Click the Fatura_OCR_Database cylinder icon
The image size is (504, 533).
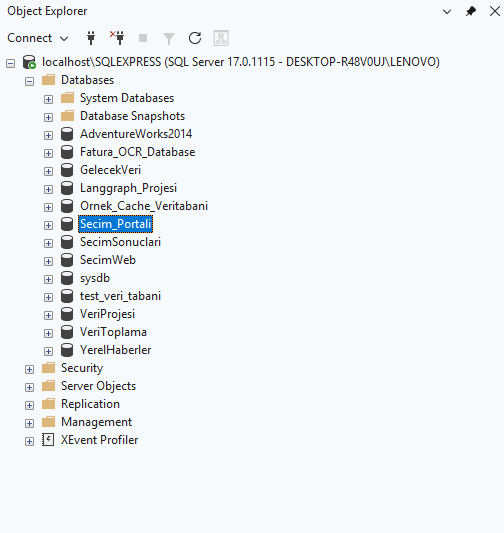67,152
